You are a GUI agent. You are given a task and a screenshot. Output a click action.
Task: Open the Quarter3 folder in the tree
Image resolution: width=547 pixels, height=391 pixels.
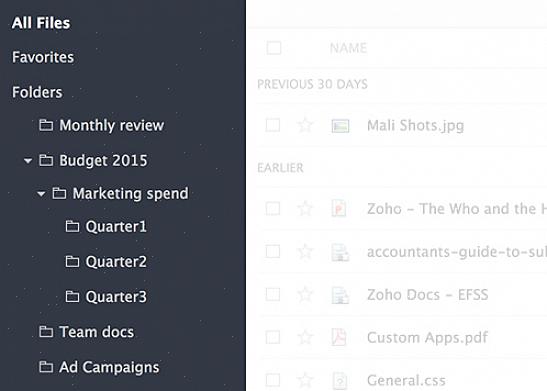click(x=116, y=297)
